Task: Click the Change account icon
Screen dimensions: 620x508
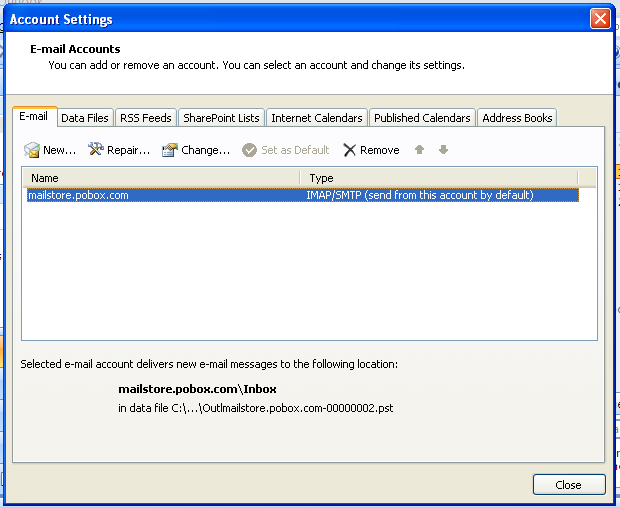Action: (x=170, y=150)
